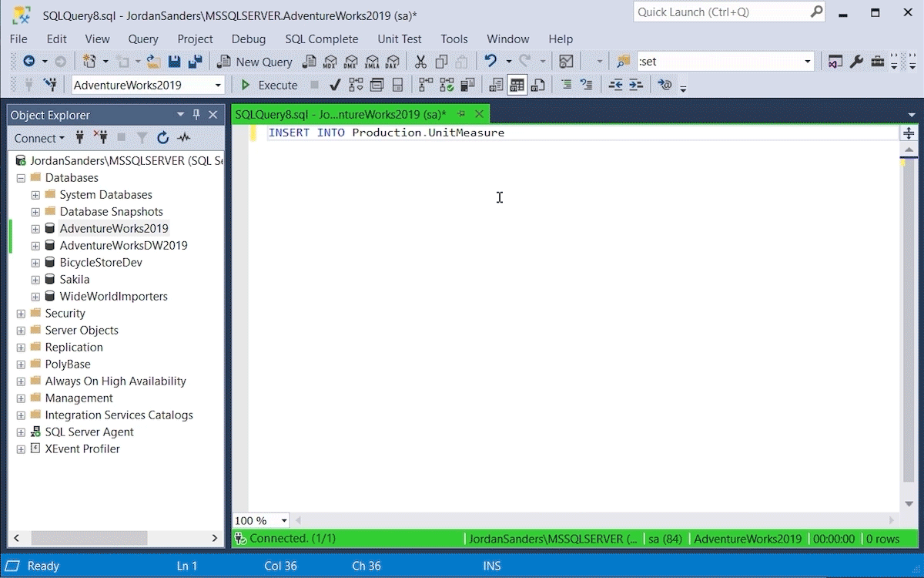Pin the Object Explorer panel

196,115
